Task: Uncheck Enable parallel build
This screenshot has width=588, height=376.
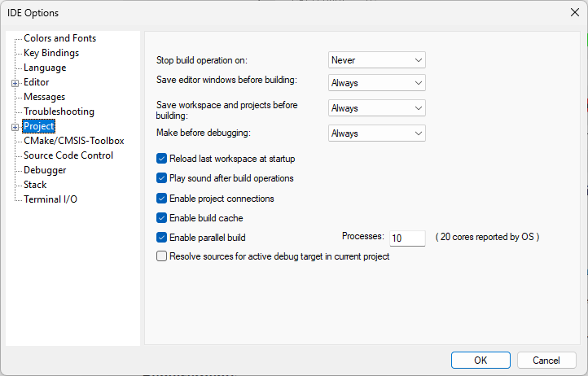Action: (161, 238)
